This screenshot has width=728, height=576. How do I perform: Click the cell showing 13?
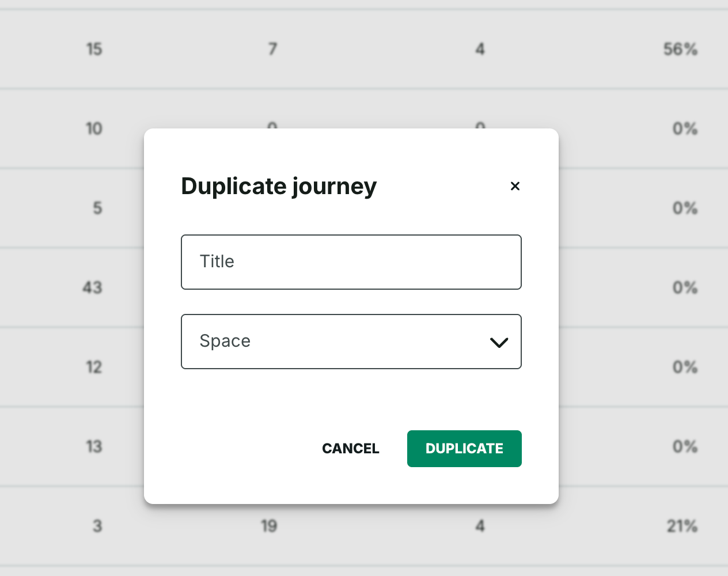click(94, 446)
